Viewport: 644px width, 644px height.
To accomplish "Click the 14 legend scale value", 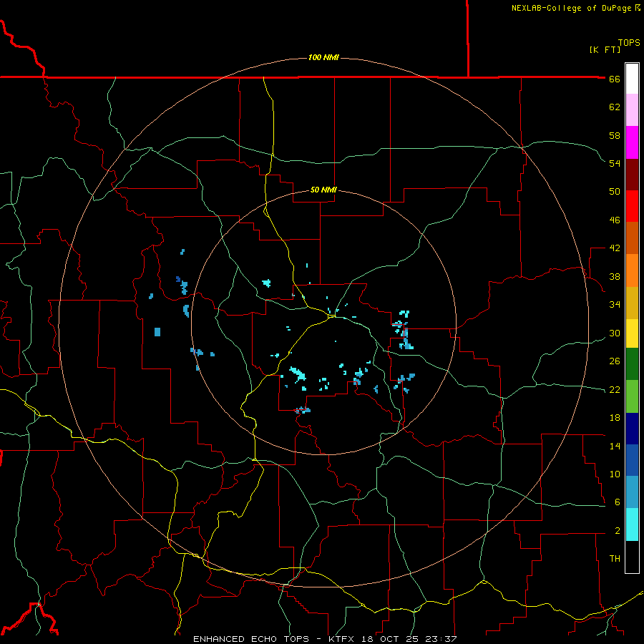I will click(x=615, y=446).
